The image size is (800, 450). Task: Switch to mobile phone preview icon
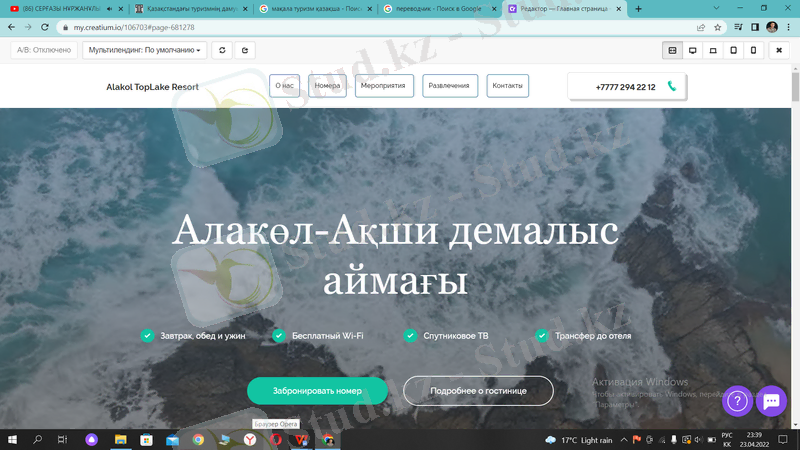point(753,51)
